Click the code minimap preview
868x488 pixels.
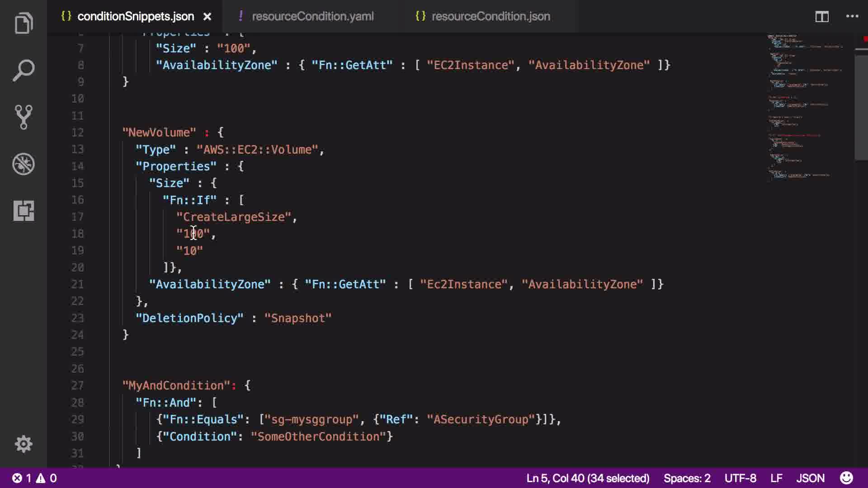[x=805, y=108]
